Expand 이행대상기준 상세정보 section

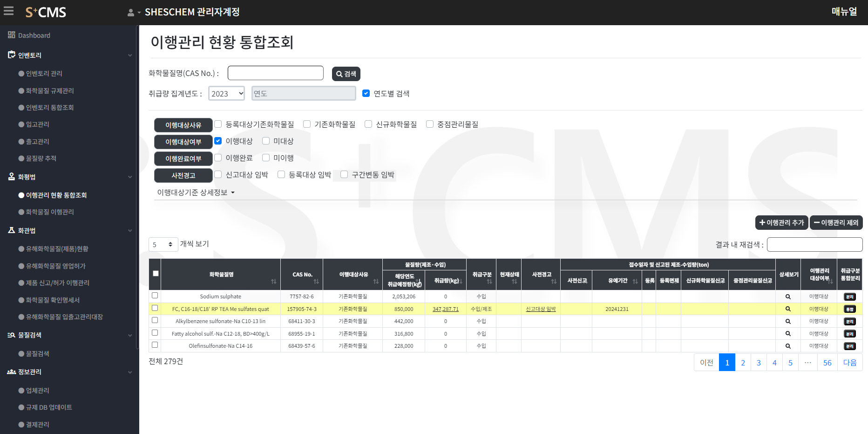coord(196,193)
